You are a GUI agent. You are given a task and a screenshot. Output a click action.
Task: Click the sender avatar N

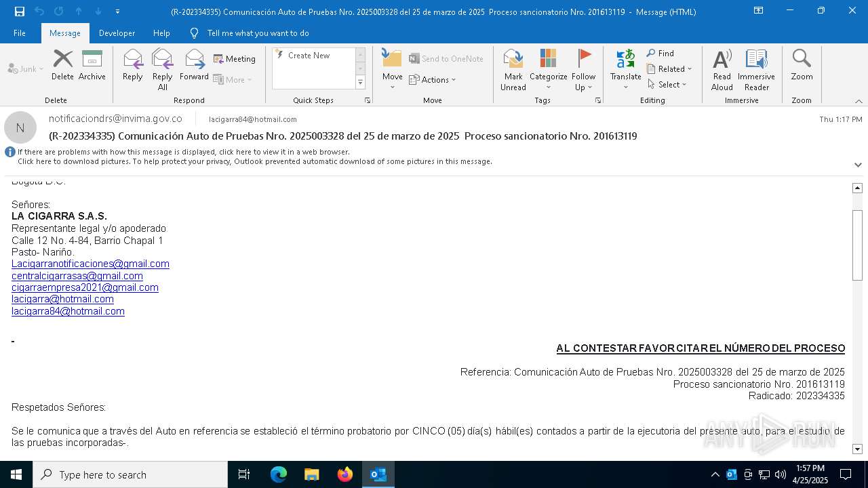[x=20, y=127]
